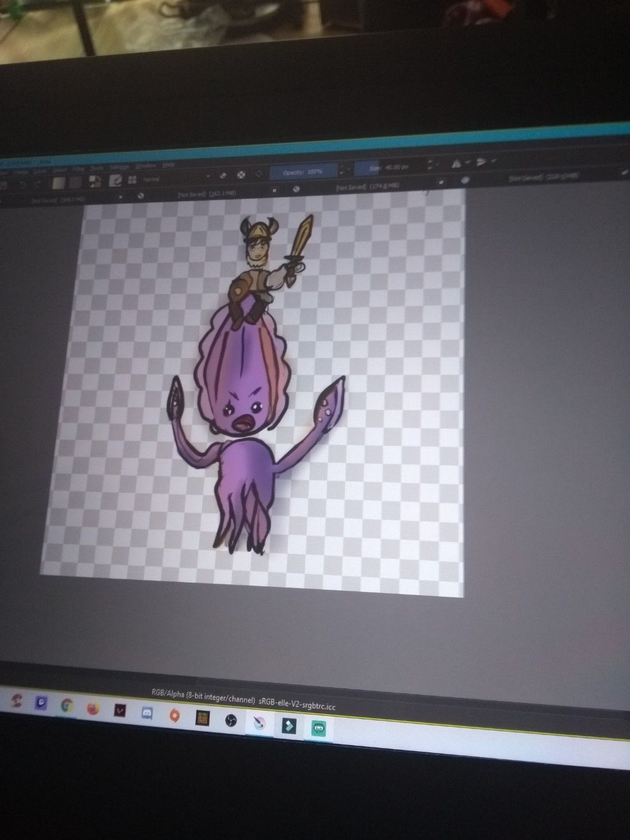Image resolution: width=630 pixels, height=840 pixels.
Task: Click the Krita taskbar icon
Action: 259,723
